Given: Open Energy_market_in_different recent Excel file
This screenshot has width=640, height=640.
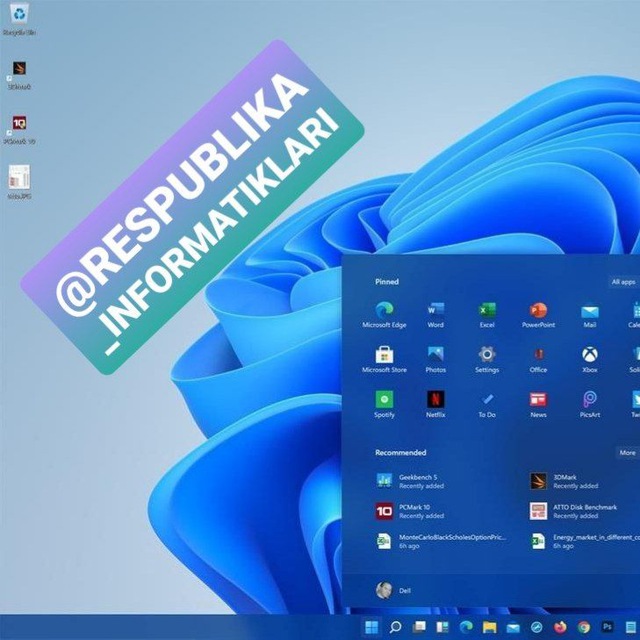Looking at the screenshot, I should (x=584, y=541).
